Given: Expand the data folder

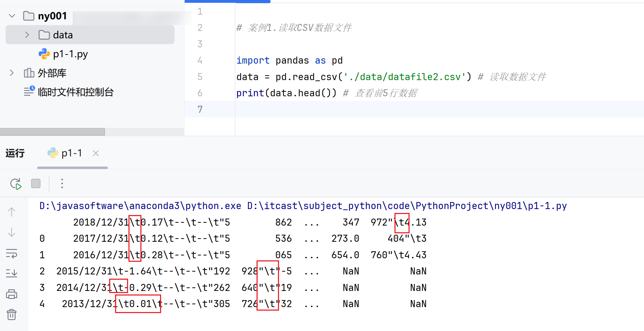Looking at the screenshot, I should pos(27,35).
